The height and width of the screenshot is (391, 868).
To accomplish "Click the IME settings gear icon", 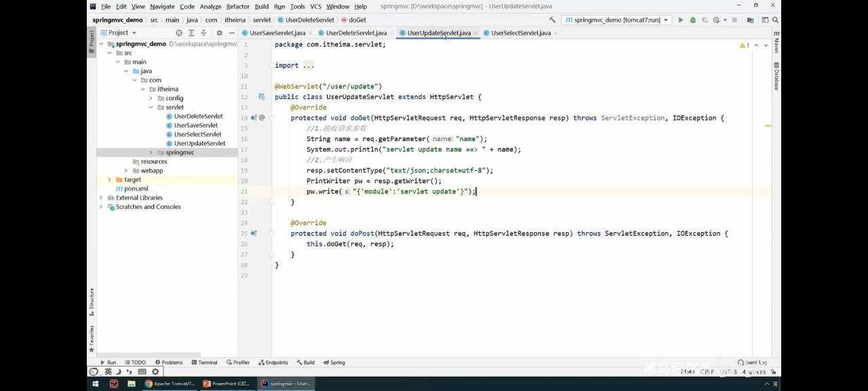I will click(x=155, y=371).
